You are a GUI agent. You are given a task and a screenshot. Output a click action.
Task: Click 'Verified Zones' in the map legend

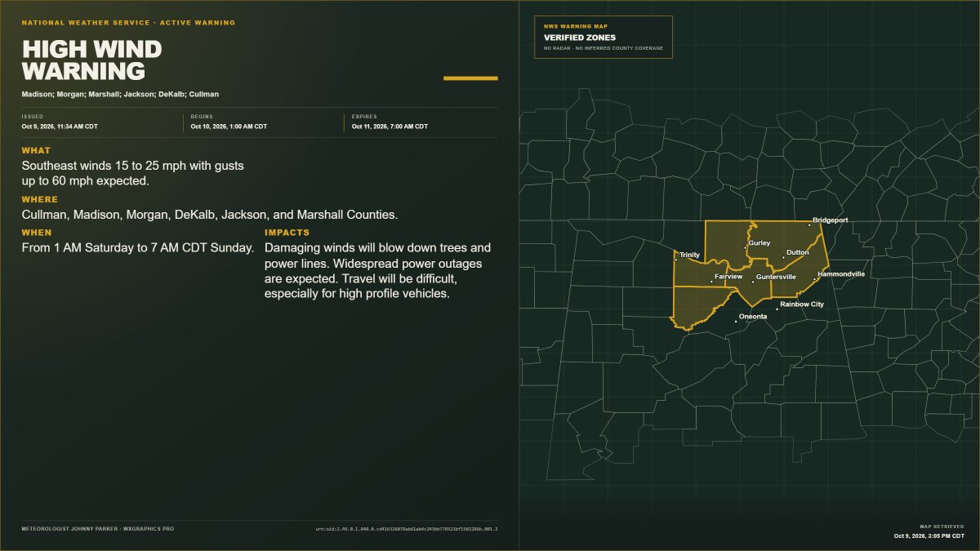[x=580, y=38]
